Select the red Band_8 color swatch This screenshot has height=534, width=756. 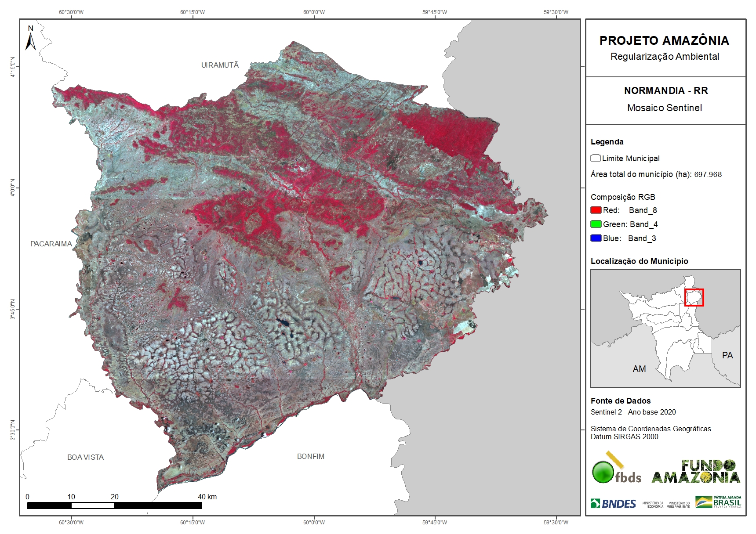pos(596,210)
